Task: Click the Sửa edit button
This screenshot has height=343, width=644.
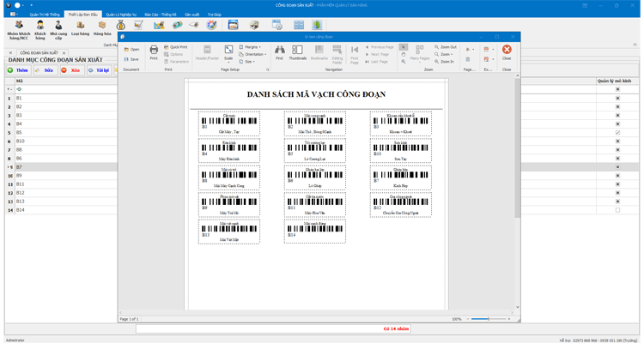Action: coord(45,70)
